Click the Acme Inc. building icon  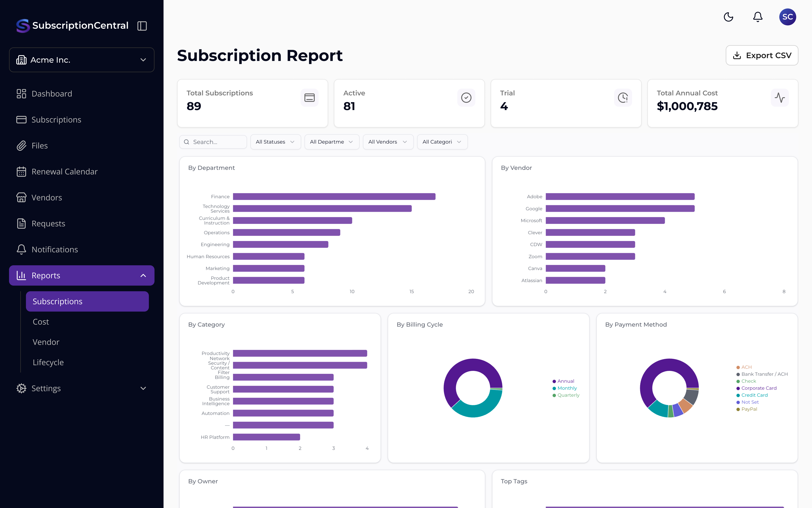(x=21, y=60)
